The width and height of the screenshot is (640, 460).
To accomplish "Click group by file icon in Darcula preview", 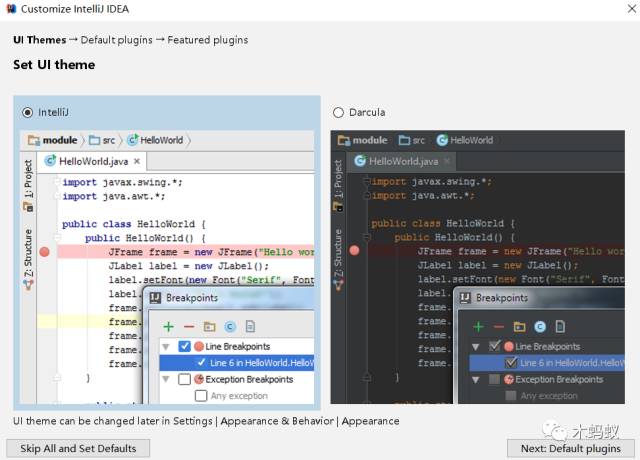I will coord(560,327).
